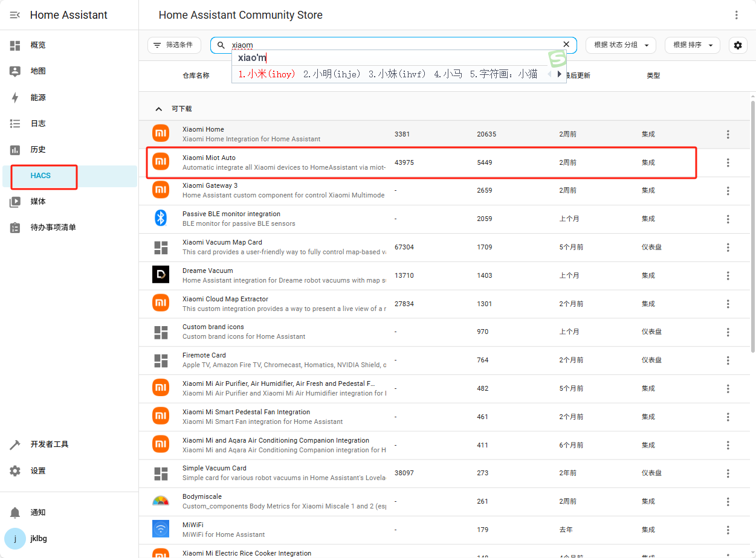Show next IME candidates page arrow
The width and height of the screenshot is (756, 558).
[560, 74]
